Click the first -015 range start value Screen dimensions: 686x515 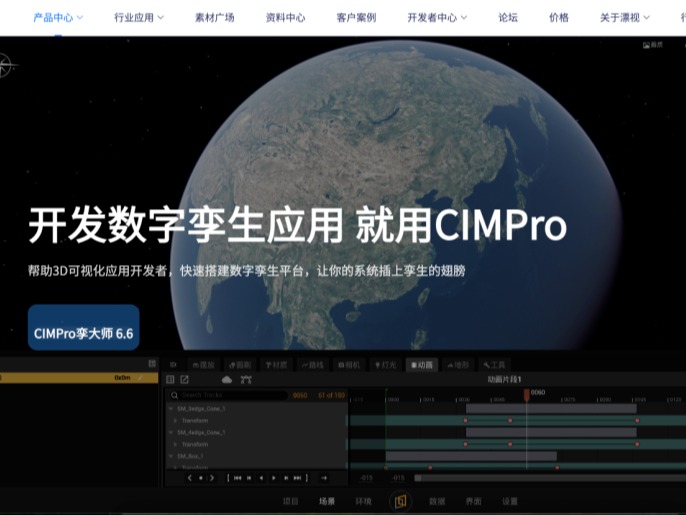(366, 478)
